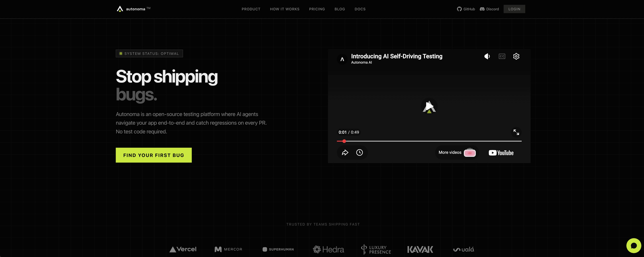Open the GitHub repository icon in navbar
Image resolution: width=644 pixels, height=257 pixels.
(459, 9)
